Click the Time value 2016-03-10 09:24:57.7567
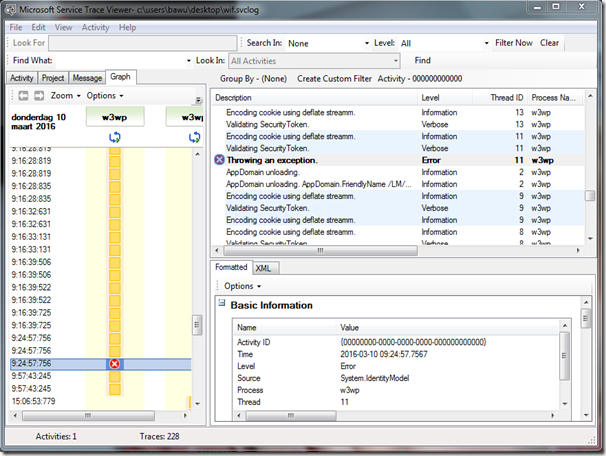This screenshot has width=606, height=456. pyautogui.click(x=384, y=354)
